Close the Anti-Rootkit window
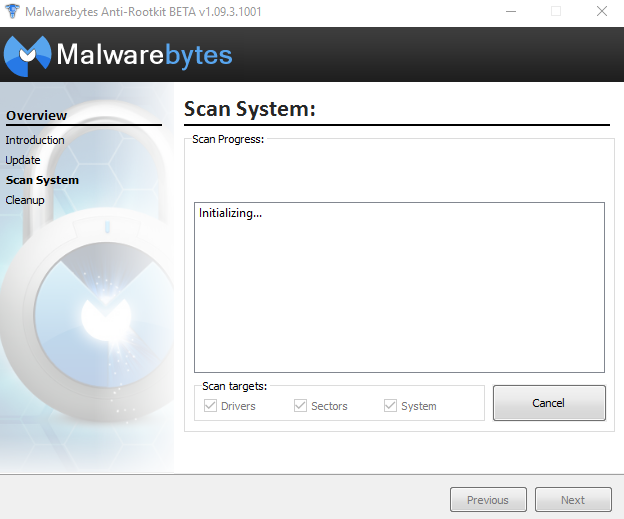 [601, 11]
